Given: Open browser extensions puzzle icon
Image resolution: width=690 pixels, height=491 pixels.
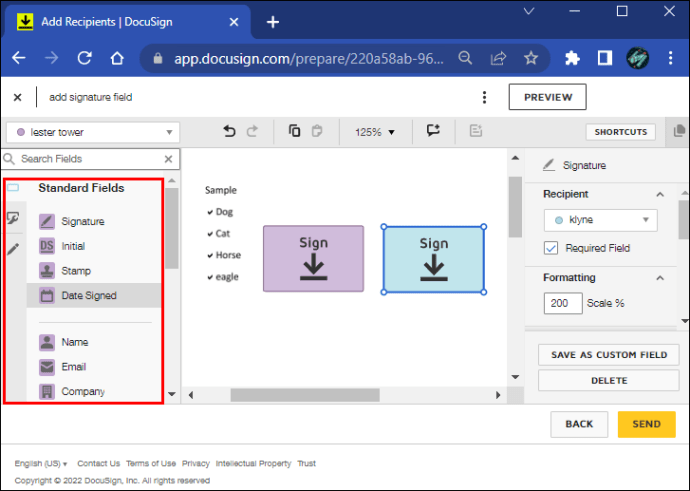Looking at the screenshot, I should (572, 58).
